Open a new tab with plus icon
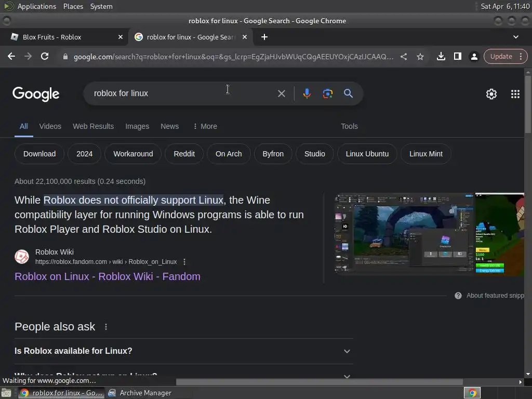532x399 pixels. pyautogui.click(x=264, y=37)
